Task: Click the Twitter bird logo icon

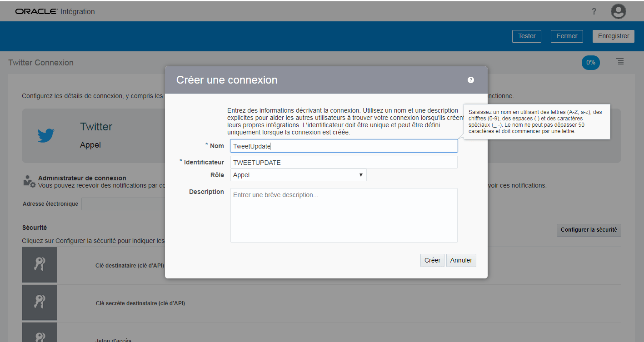Action: pyautogui.click(x=46, y=135)
